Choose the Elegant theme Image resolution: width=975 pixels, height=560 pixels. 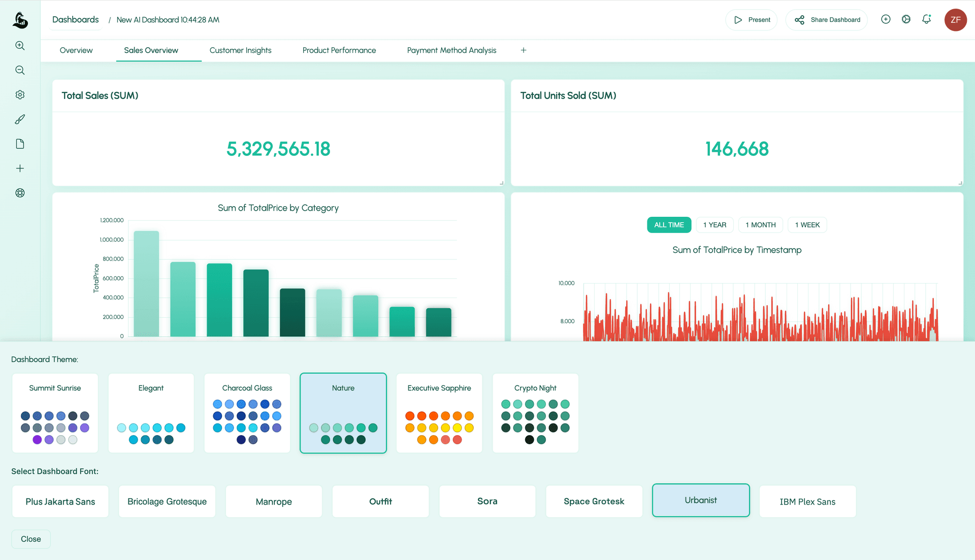151,413
